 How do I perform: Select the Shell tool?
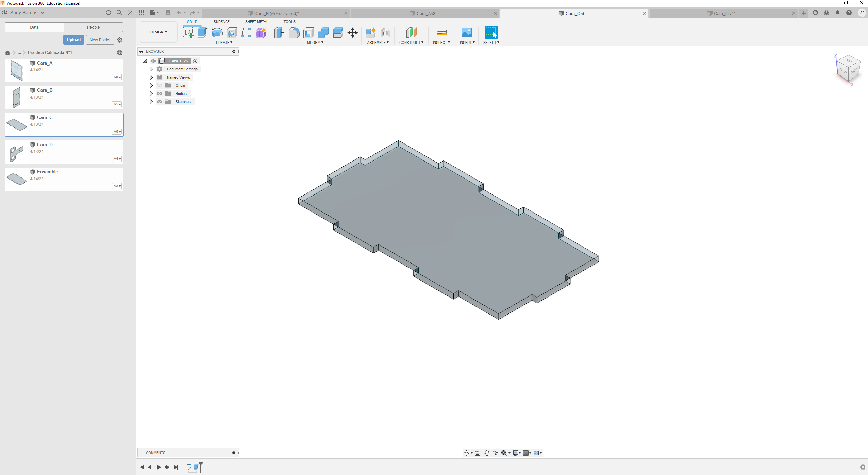point(308,33)
